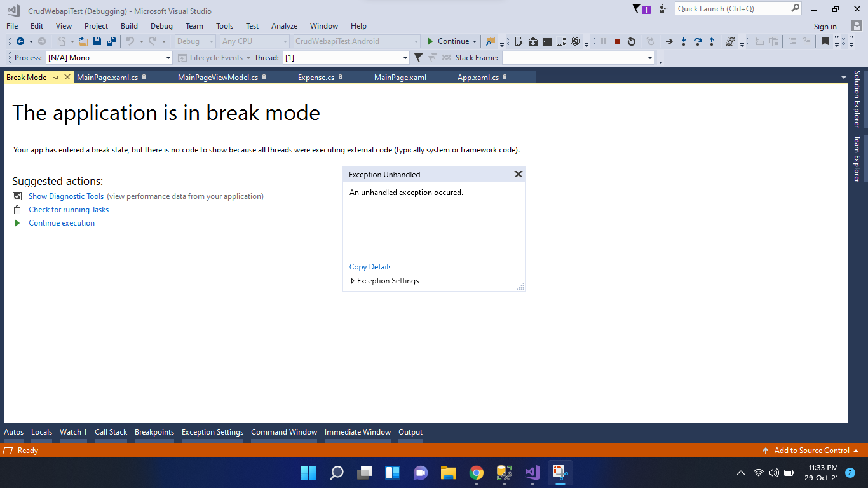Click the Copy Details link
The image size is (868, 488).
pyautogui.click(x=370, y=266)
